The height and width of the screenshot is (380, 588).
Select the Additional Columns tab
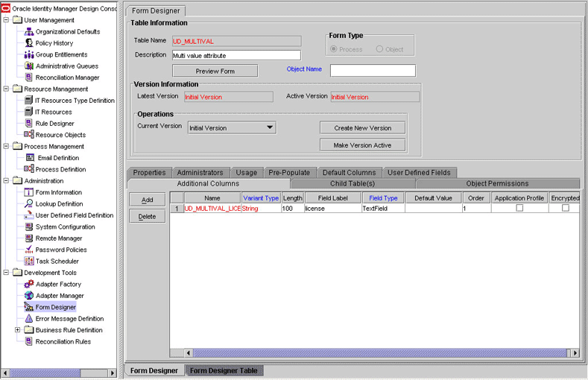208,183
